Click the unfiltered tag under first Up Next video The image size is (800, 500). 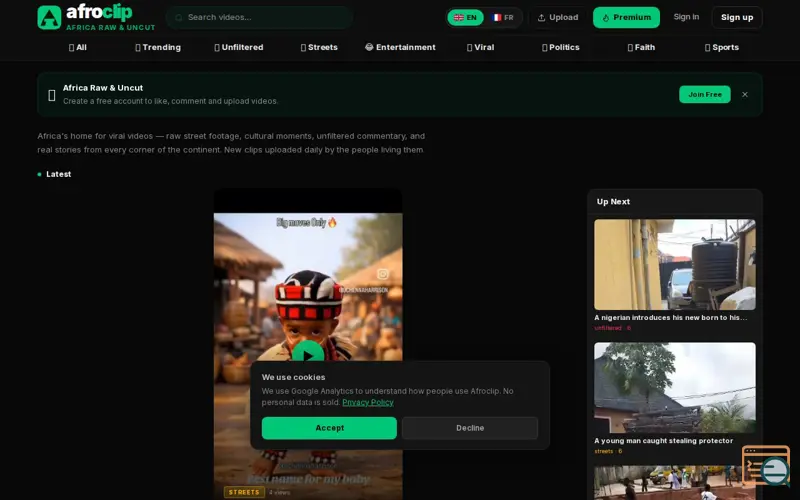click(x=608, y=328)
